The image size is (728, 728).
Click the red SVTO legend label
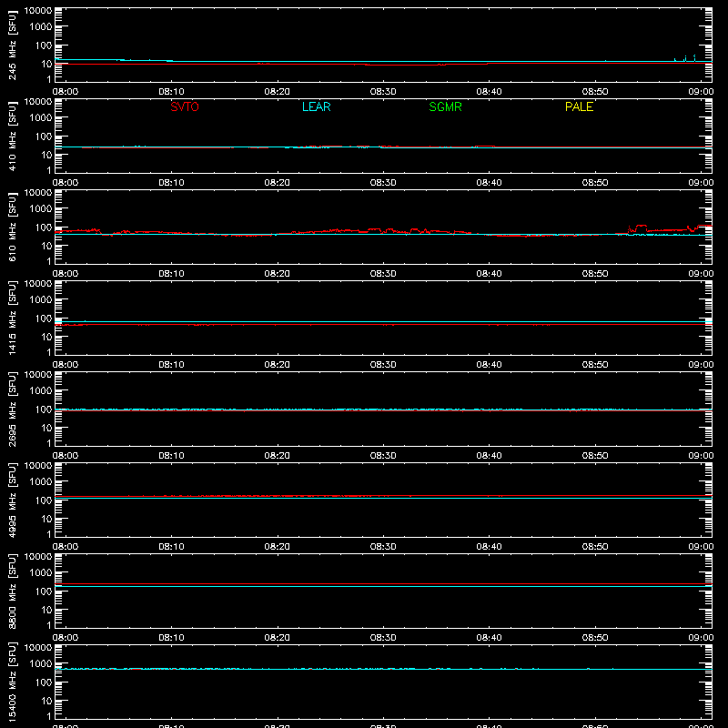(185, 106)
